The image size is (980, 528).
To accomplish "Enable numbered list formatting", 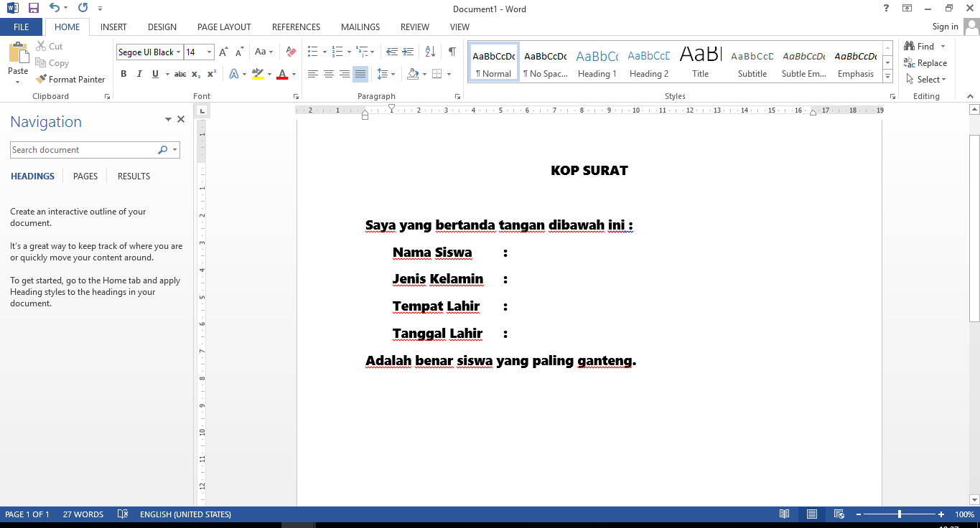I will 337,51.
